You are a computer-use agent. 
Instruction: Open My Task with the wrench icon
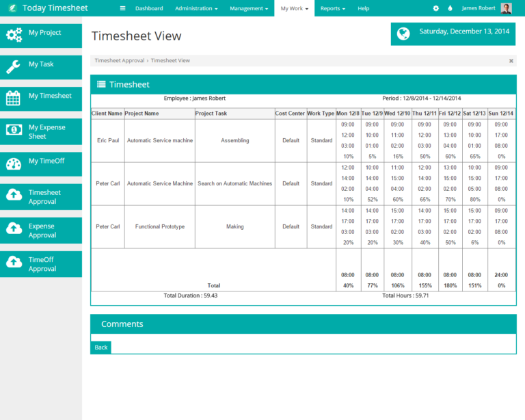tap(41, 65)
